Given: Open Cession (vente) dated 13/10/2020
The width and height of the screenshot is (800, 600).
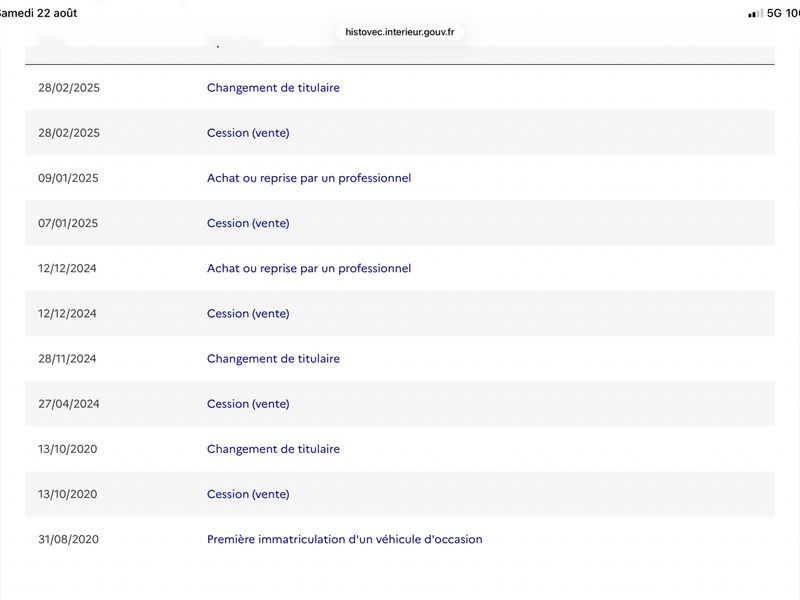Looking at the screenshot, I should pos(248,494).
